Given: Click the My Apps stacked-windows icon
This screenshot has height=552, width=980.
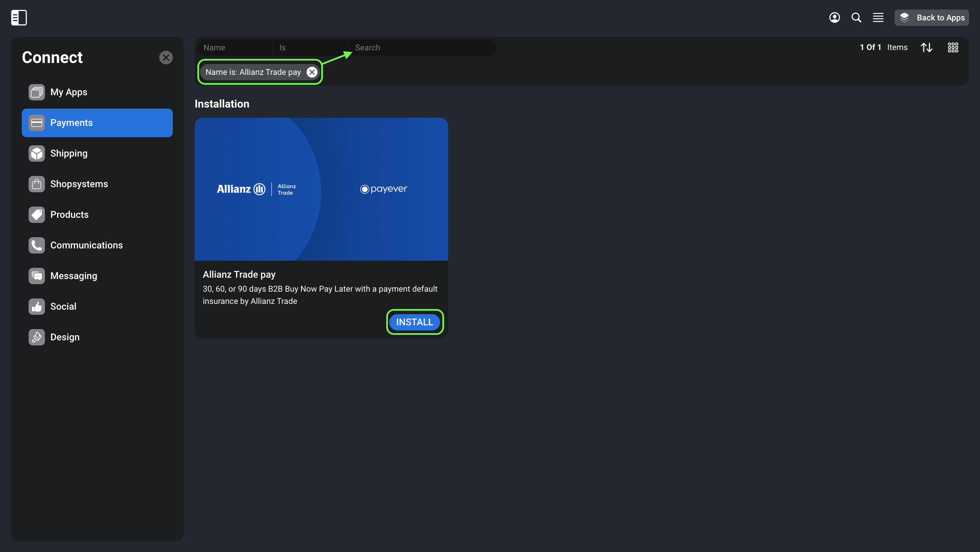Looking at the screenshot, I should click(36, 92).
